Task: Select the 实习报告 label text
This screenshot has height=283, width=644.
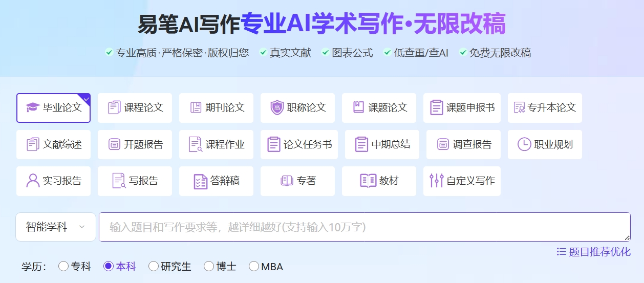Action: [x=62, y=181]
